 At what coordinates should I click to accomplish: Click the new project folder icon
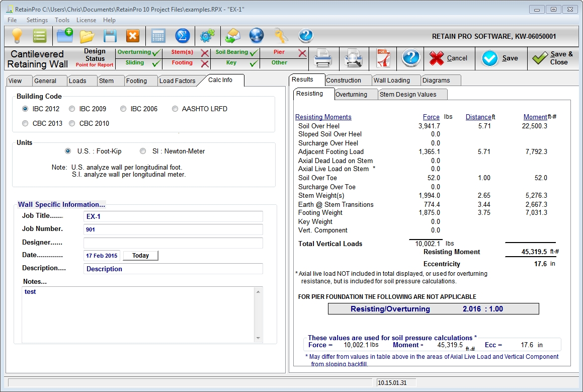click(64, 36)
